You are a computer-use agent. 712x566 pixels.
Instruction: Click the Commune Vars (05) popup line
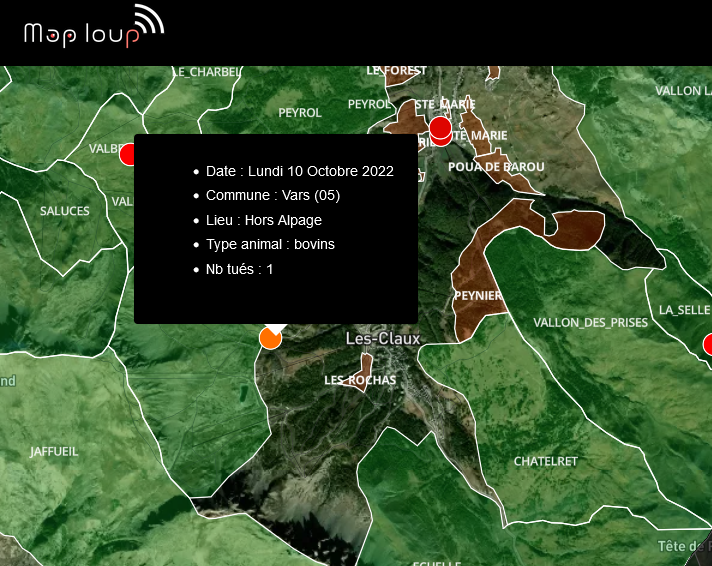273,196
